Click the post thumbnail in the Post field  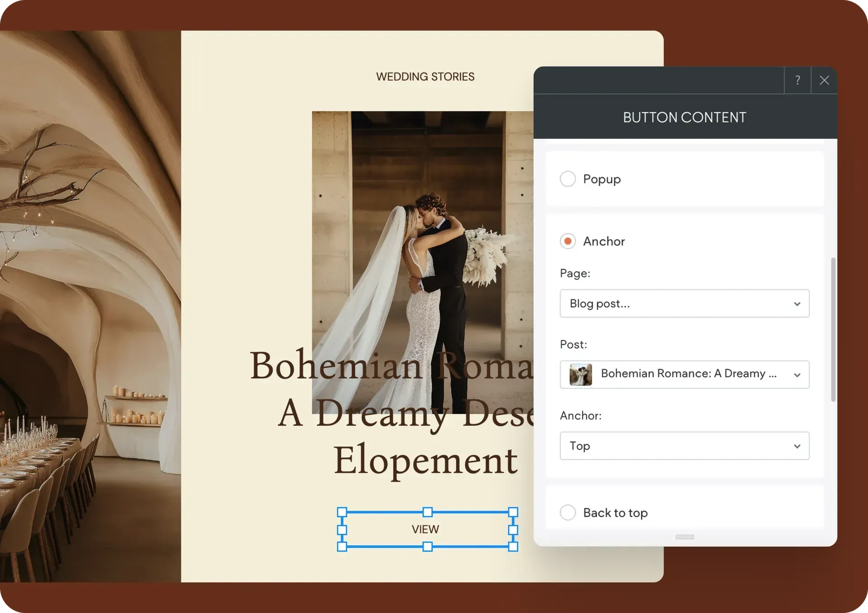tap(580, 375)
